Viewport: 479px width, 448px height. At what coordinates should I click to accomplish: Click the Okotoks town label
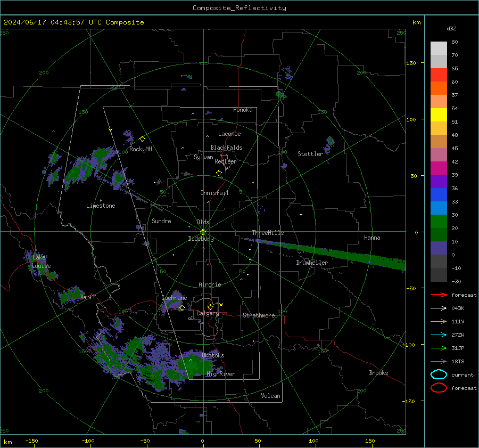(213, 355)
